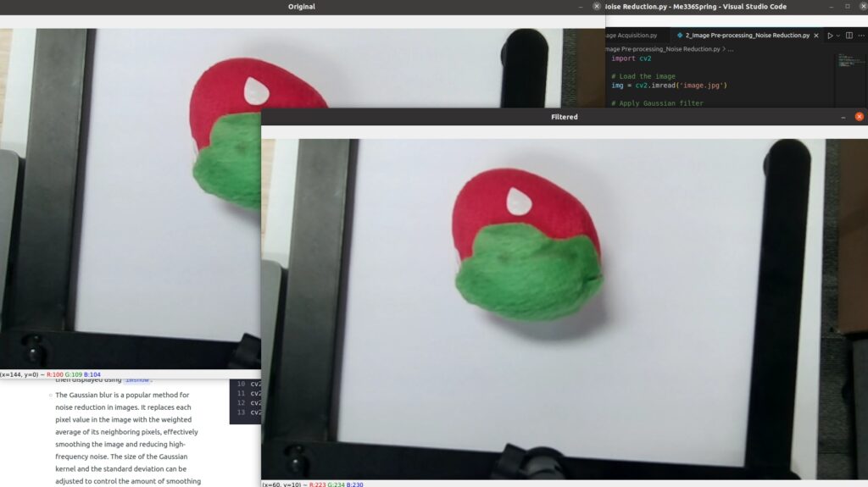Open the breadcrumb ellipsis symbol path
868x487 pixels.
731,49
